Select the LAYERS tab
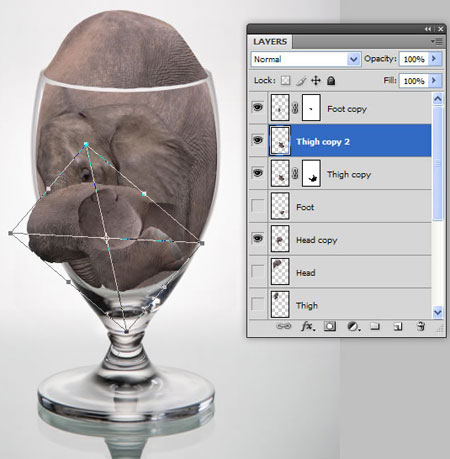The image size is (450, 459). tap(270, 42)
